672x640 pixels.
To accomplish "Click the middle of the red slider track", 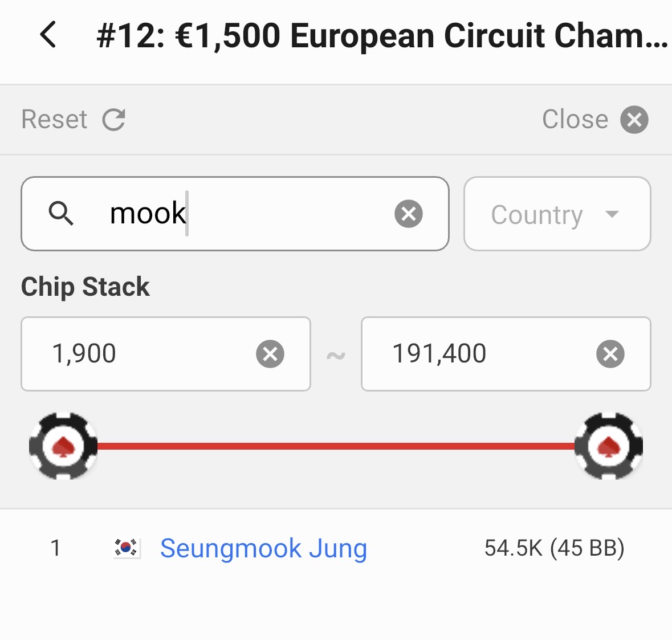I will [x=336, y=446].
